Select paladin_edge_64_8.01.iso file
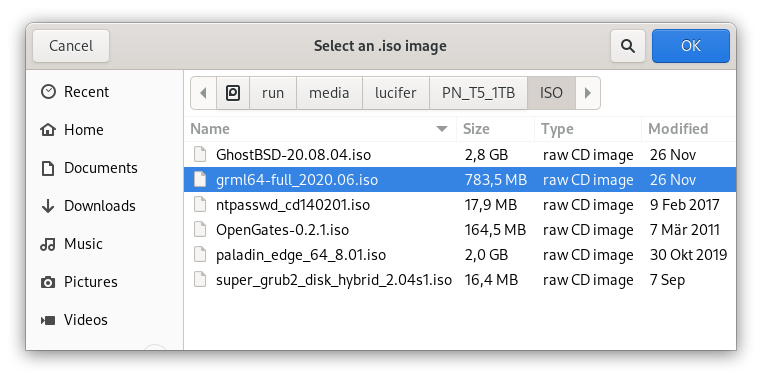The image size is (762, 379). pos(460,255)
